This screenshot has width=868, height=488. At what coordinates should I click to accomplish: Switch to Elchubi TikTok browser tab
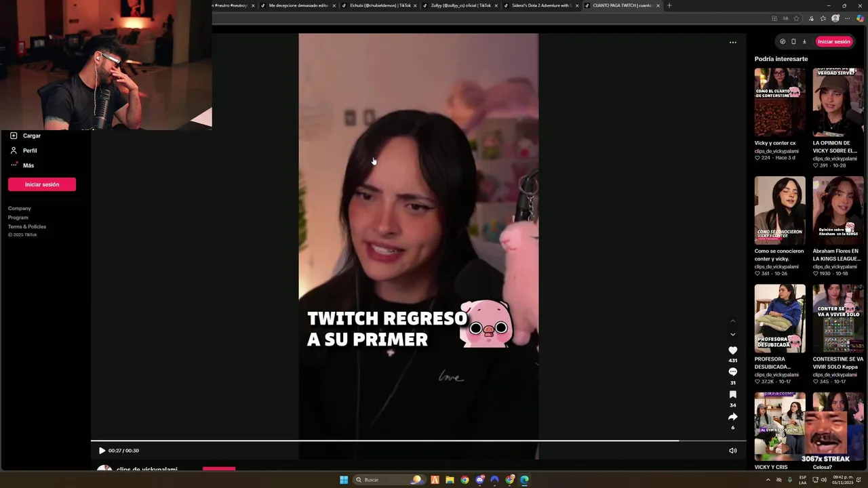pos(380,5)
